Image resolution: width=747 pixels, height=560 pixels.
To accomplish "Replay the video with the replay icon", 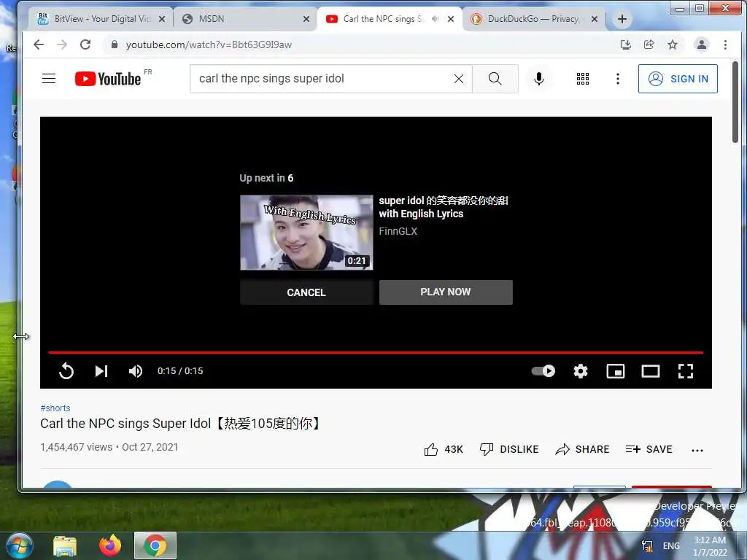I will pos(66,371).
